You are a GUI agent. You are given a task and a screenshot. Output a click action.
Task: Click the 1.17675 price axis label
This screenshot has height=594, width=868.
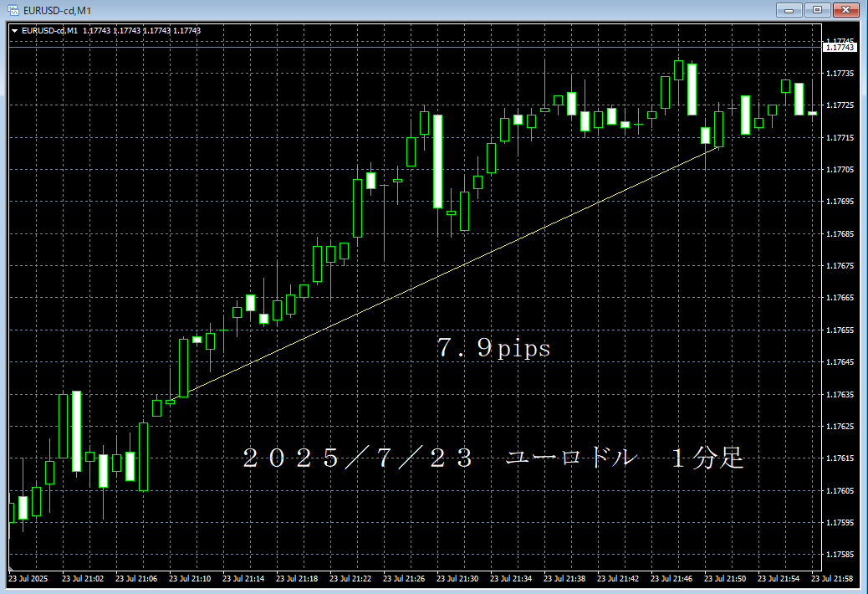click(x=840, y=266)
